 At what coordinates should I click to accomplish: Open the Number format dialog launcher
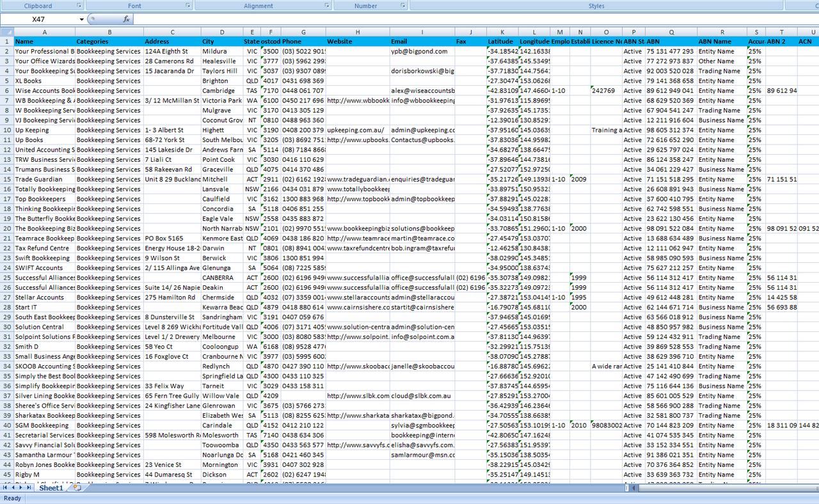(402, 6)
